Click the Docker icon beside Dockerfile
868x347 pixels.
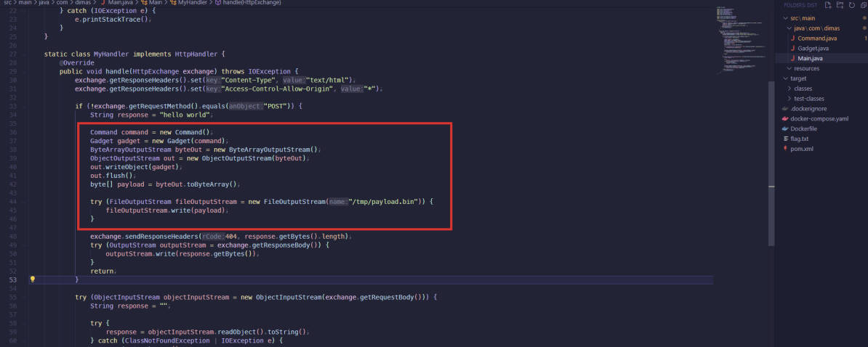(x=785, y=128)
